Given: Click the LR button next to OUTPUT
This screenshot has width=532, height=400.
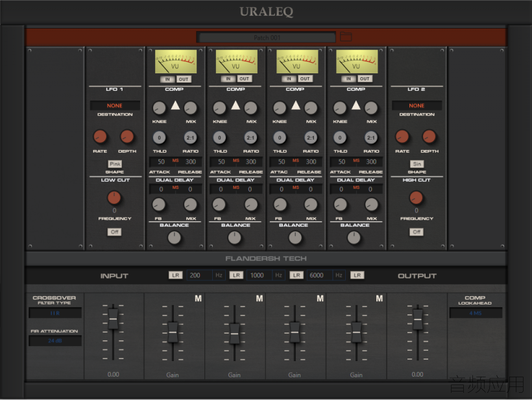Looking at the screenshot, I should (x=357, y=275).
